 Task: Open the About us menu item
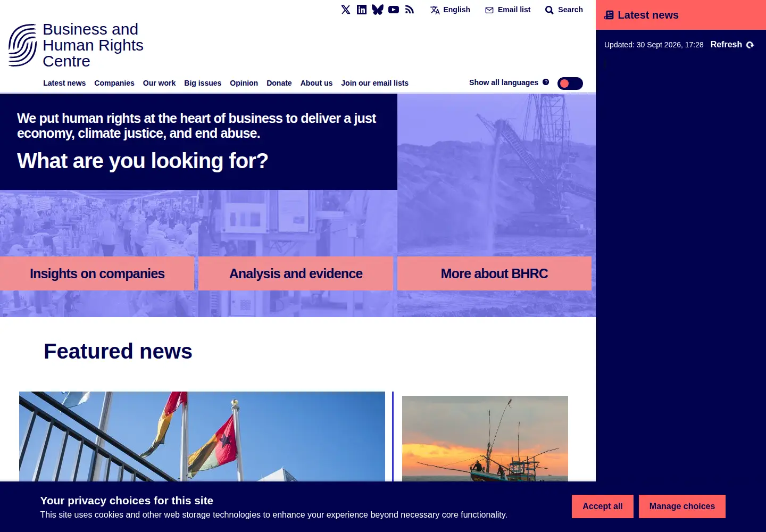tap(317, 83)
